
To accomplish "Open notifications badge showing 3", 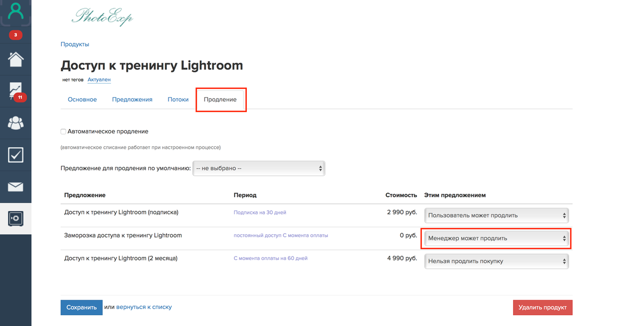I will tap(16, 35).
